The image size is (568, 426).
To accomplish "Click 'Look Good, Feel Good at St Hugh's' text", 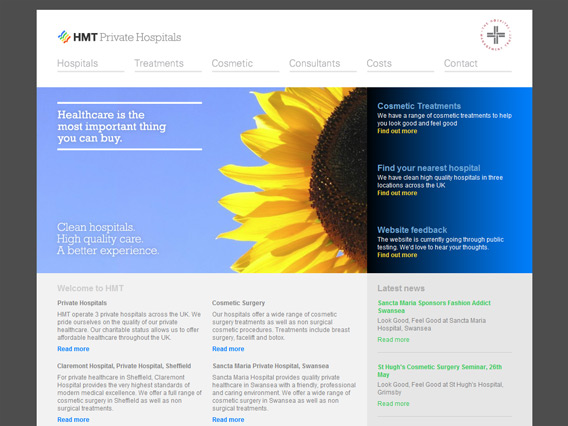I will 440,388.
